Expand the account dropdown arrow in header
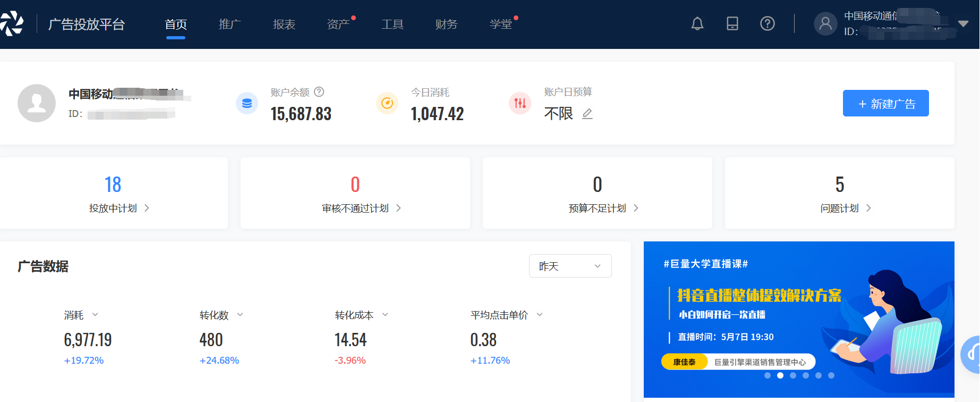Image resolution: width=980 pixels, height=402 pixels. pos(963,23)
